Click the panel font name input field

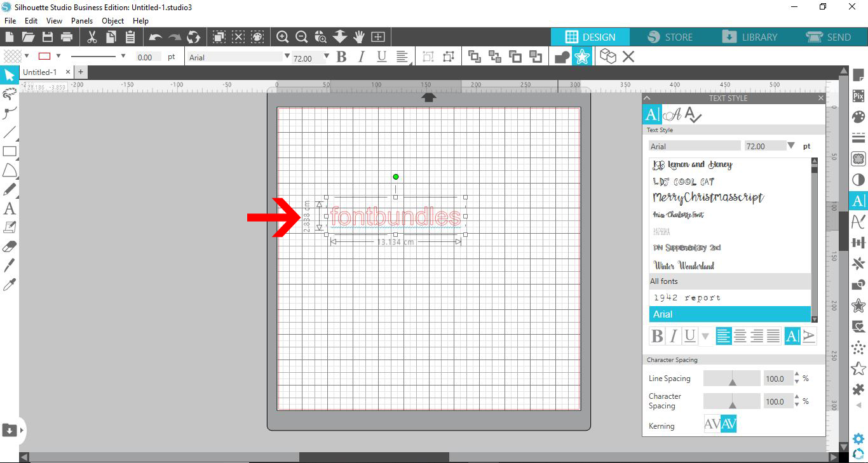pos(695,146)
